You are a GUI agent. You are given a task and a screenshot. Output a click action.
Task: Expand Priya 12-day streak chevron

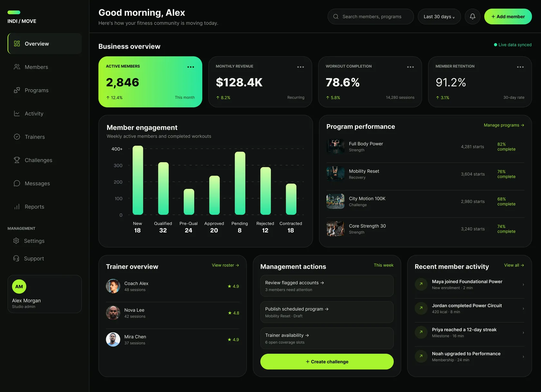tap(523, 332)
